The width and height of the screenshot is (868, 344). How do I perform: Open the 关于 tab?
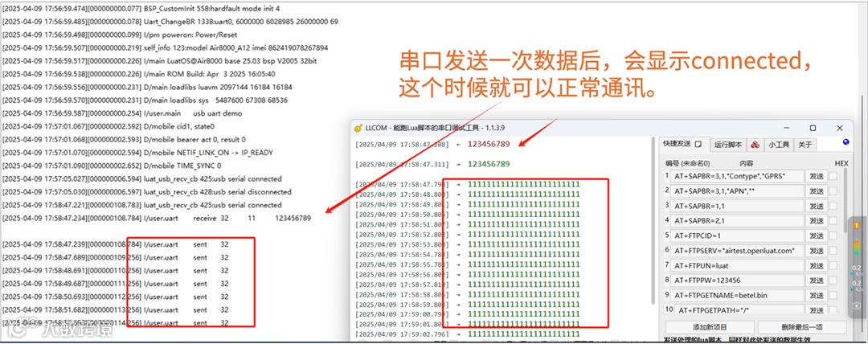point(805,145)
